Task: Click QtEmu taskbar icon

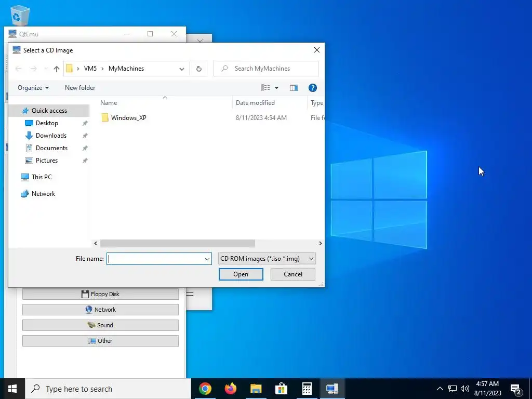Action: 332,389
